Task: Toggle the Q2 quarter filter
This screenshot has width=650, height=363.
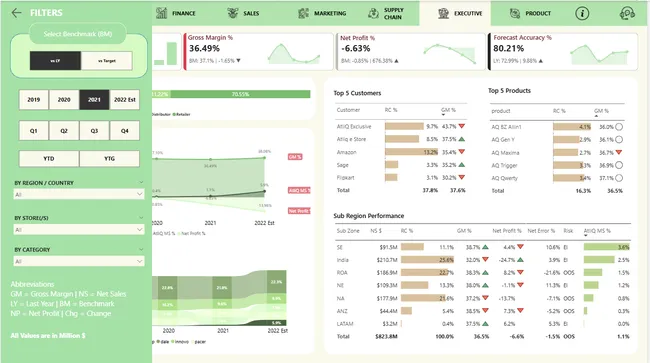Action: (64, 131)
